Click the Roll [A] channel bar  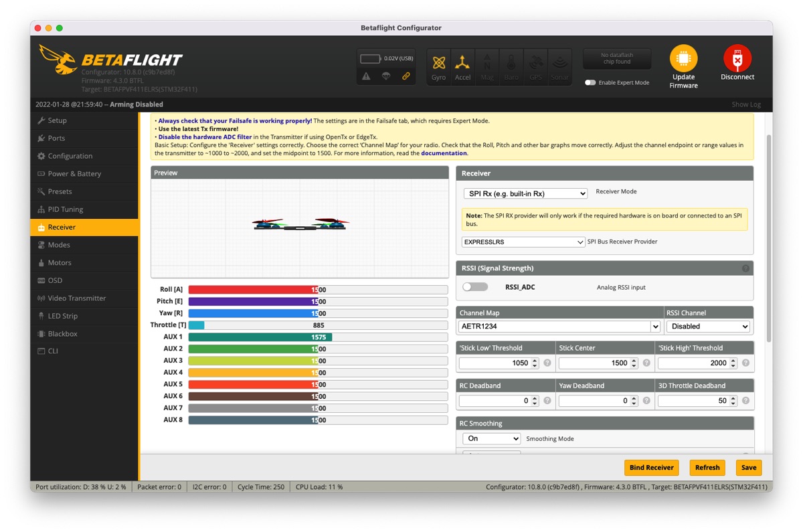click(x=318, y=290)
